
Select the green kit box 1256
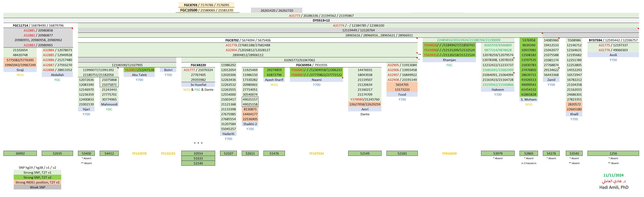pyautogui.click(x=613, y=154)
